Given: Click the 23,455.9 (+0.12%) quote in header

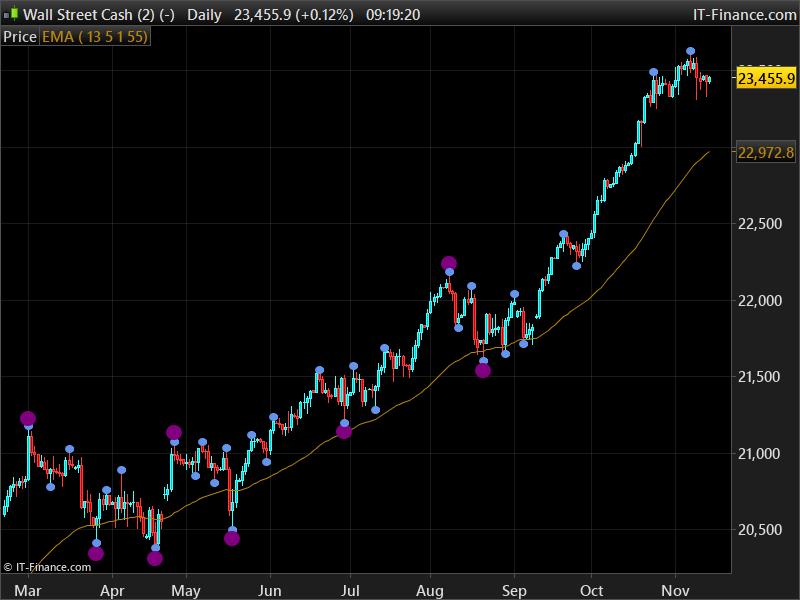Looking at the screenshot, I should click(293, 15).
